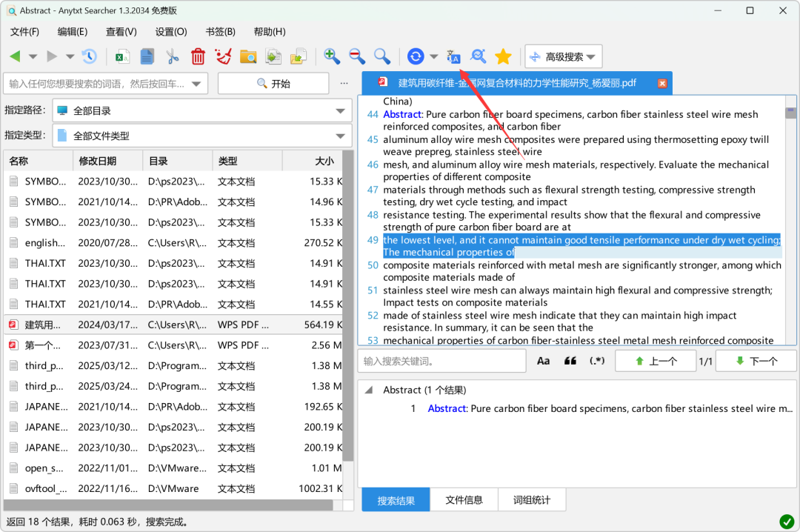800x532 pixels.
Task: Click the blue circular refresh icon
Action: [416, 56]
